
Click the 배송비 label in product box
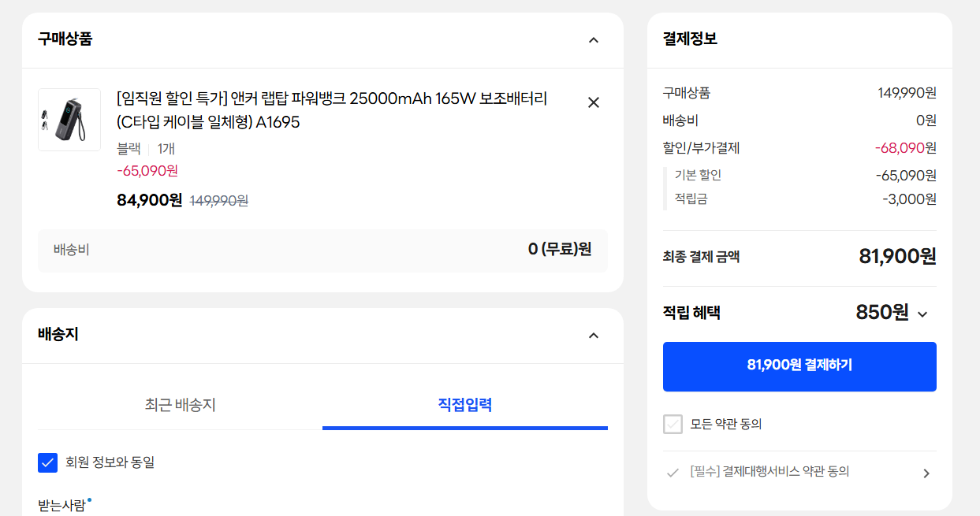71,251
